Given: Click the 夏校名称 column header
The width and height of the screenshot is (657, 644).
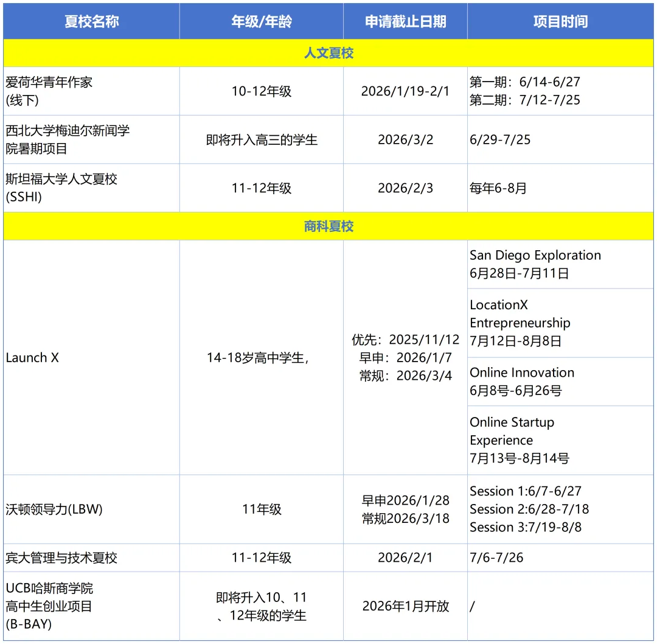Looking at the screenshot, I should tap(91, 22).
